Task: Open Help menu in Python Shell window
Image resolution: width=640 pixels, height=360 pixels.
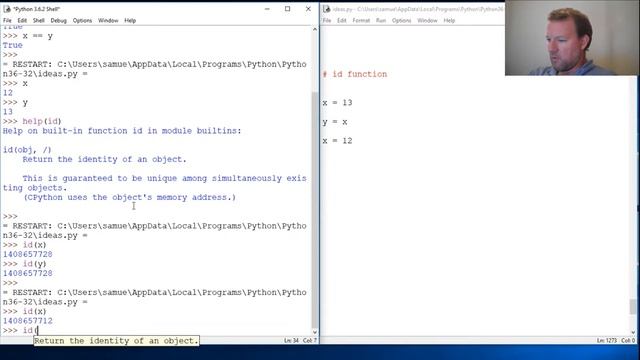Action: 130,20
